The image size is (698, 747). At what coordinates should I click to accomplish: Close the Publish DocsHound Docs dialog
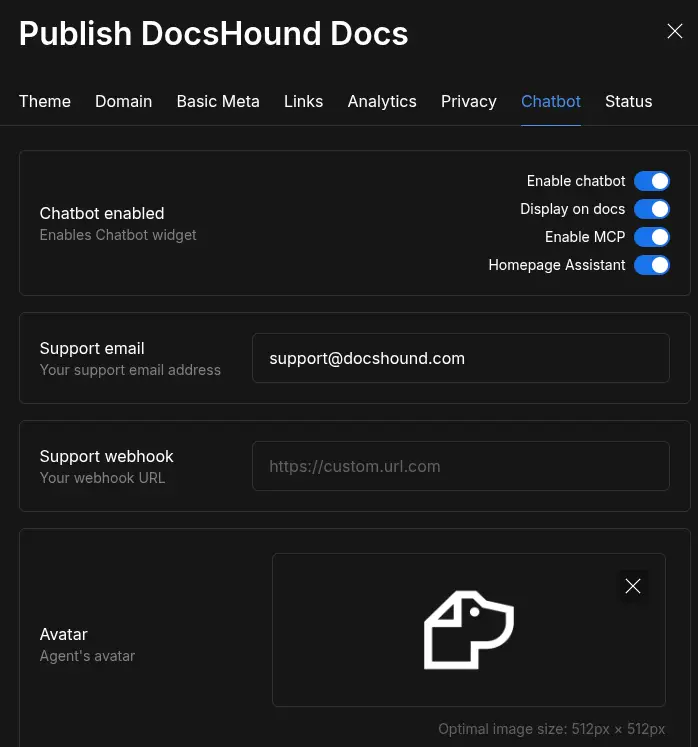tap(675, 32)
